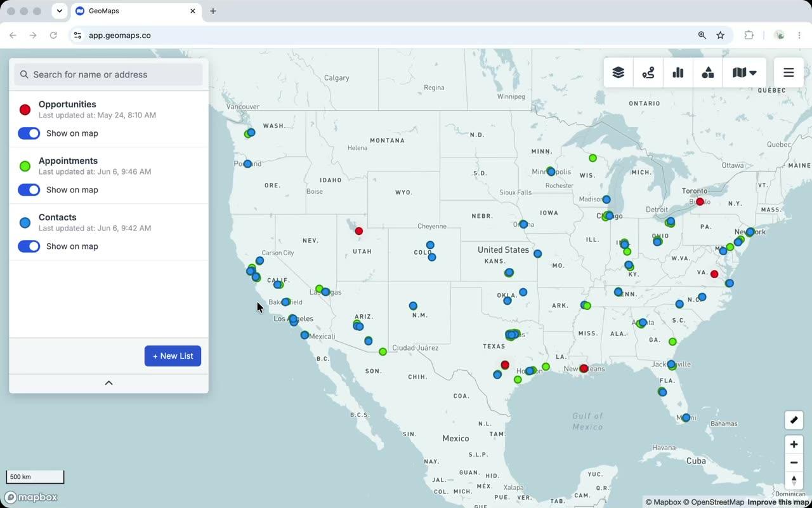Focus the name or address search field
This screenshot has width=812, height=508.
108,74
